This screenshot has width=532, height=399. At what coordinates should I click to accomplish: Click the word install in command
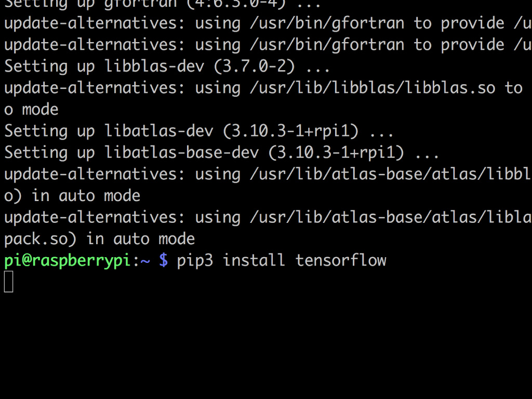[254, 260]
